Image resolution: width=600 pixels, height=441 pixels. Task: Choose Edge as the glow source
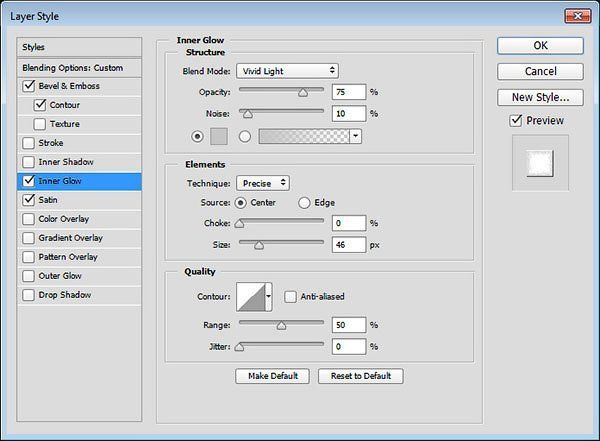click(x=304, y=203)
